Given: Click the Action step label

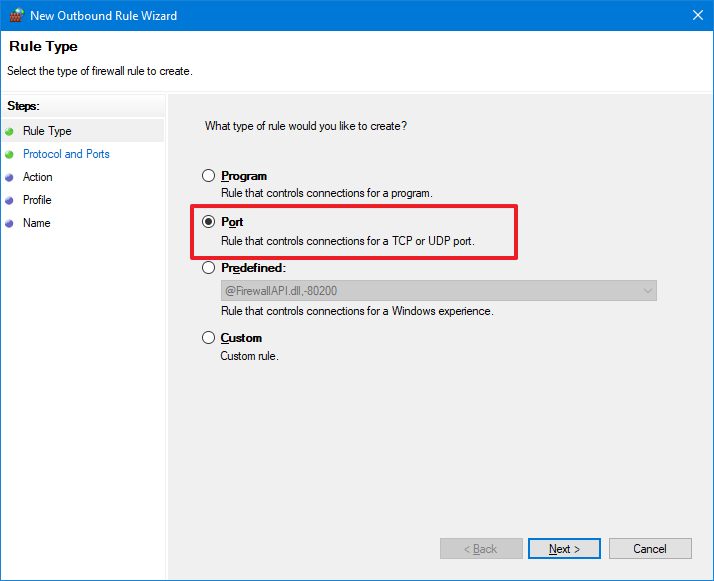Looking at the screenshot, I should (x=38, y=177).
